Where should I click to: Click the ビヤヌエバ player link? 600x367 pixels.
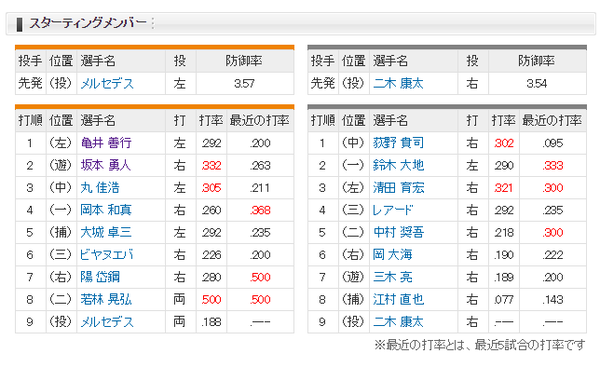click(107, 254)
